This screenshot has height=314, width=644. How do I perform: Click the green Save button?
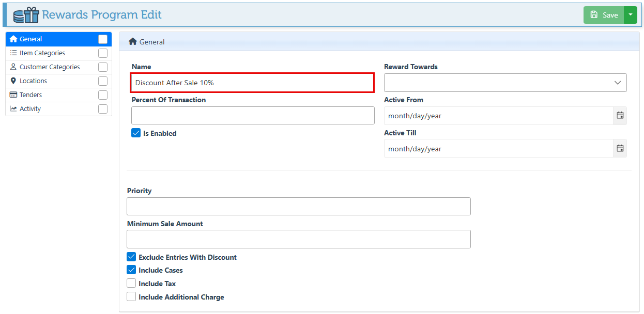click(604, 15)
